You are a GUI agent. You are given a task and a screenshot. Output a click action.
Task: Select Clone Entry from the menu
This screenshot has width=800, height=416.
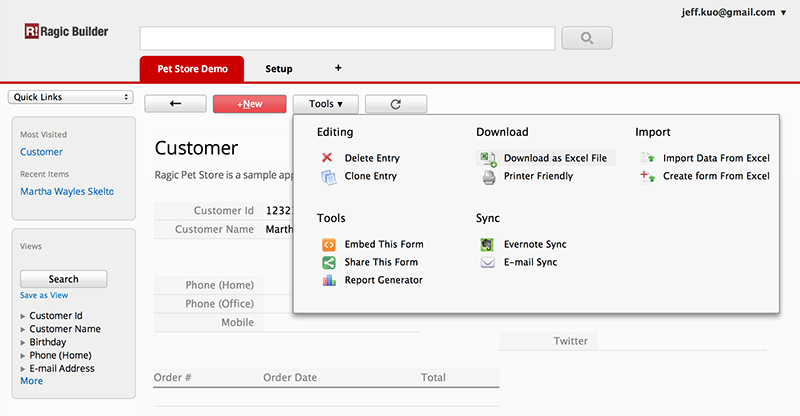pyautogui.click(x=370, y=176)
